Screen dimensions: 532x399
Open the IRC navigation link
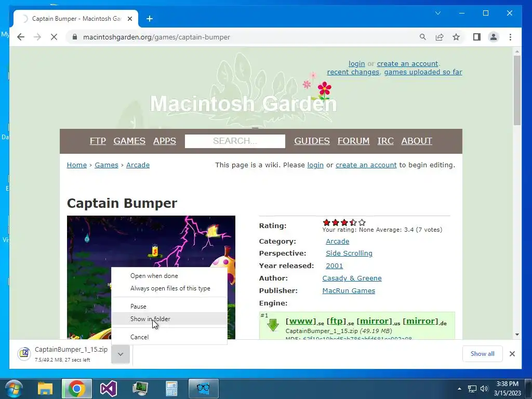coord(385,141)
